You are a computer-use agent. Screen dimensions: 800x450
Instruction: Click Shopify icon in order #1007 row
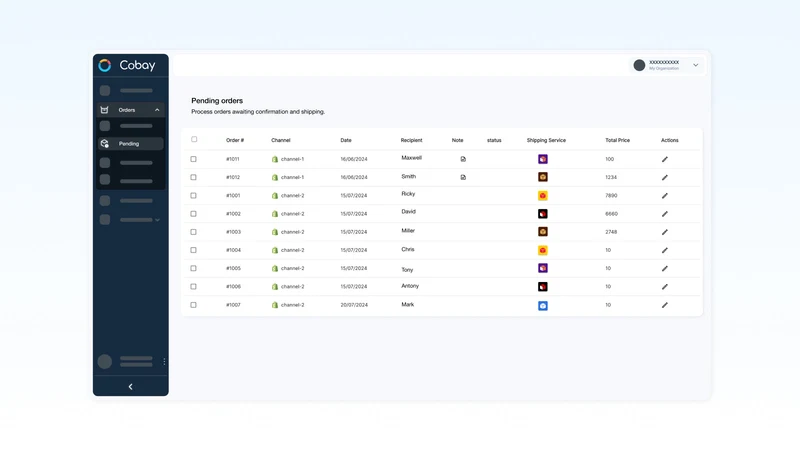275,305
